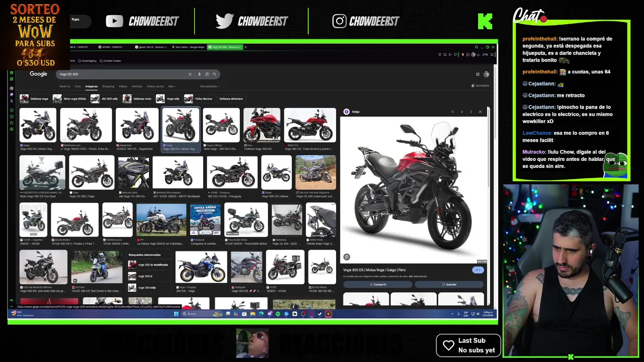
Task: Click the Windows taskbar Buscar search box
Action: click(x=201, y=314)
